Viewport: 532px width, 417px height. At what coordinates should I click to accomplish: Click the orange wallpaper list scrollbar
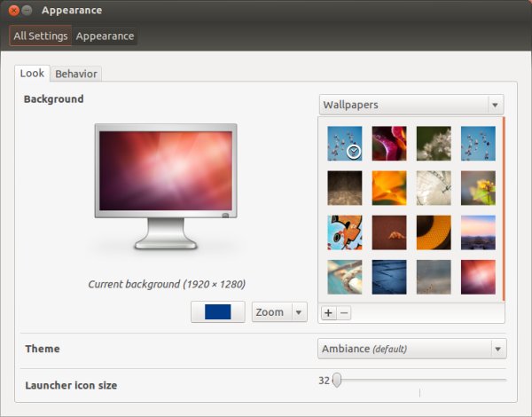[x=504, y=208]
